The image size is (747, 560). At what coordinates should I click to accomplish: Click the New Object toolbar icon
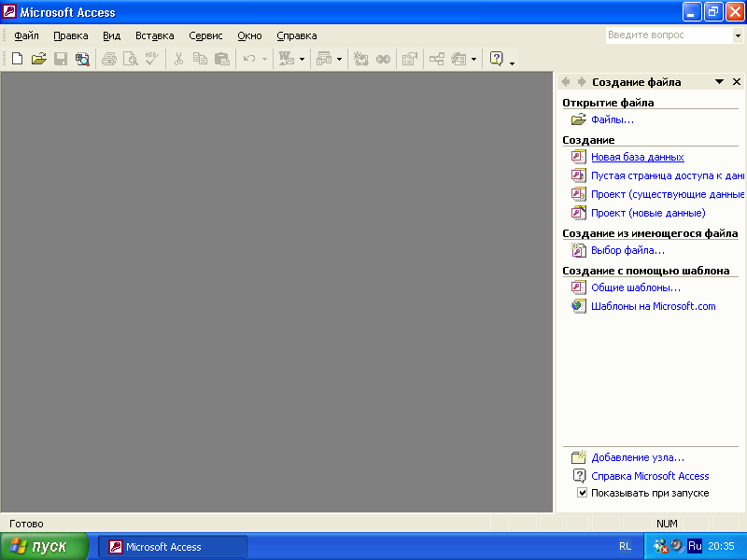tap(458, 59)
